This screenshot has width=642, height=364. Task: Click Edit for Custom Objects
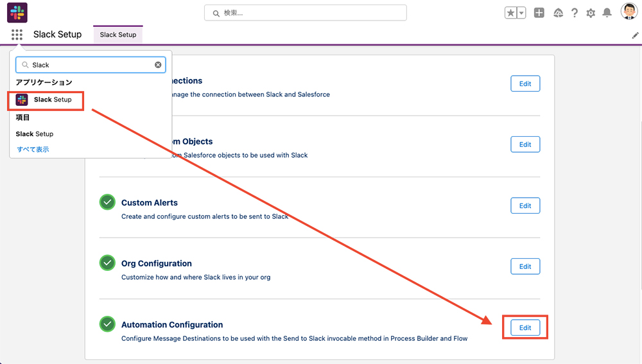tap(525, 144)
